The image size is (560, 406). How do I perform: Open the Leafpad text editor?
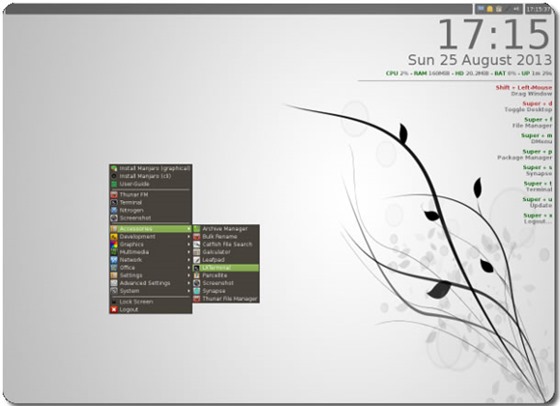(226, 260)
